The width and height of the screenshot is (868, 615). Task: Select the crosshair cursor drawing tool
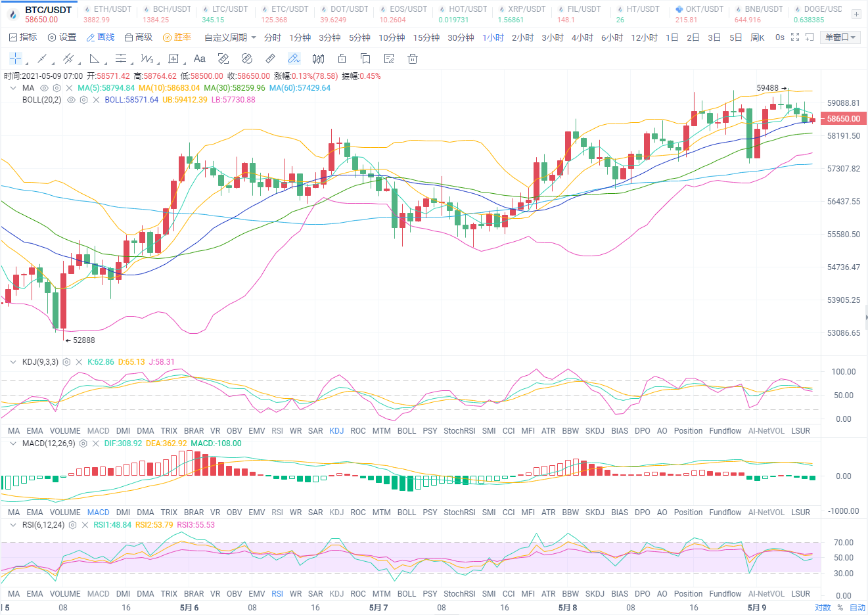point(16,58)
